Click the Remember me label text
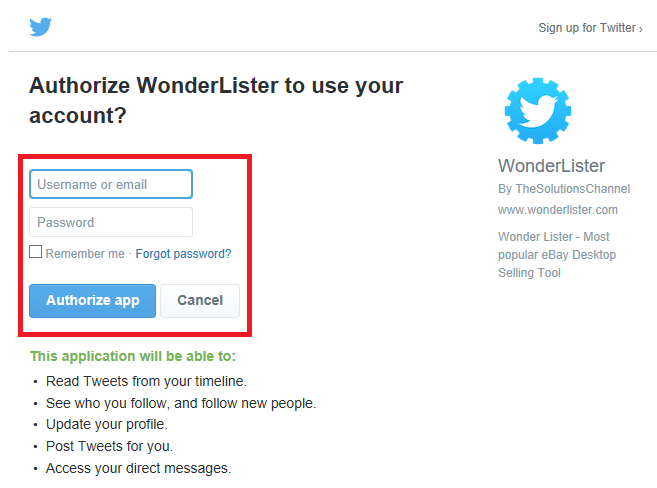The image size is (657, 488). (85, 254)
